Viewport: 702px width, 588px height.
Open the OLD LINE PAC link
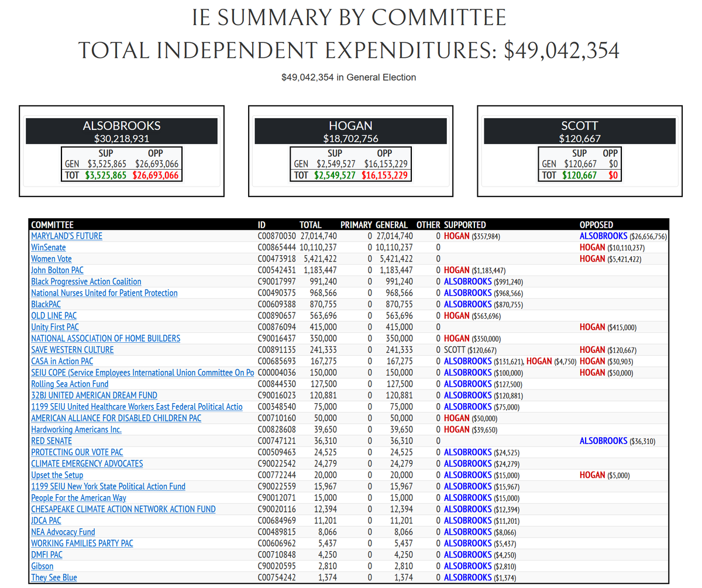(54, 316)
